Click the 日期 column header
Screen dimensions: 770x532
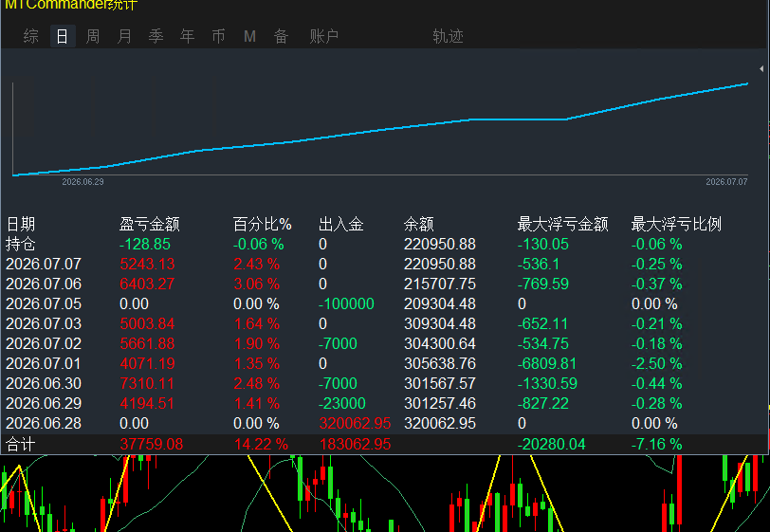coord(21,225)
